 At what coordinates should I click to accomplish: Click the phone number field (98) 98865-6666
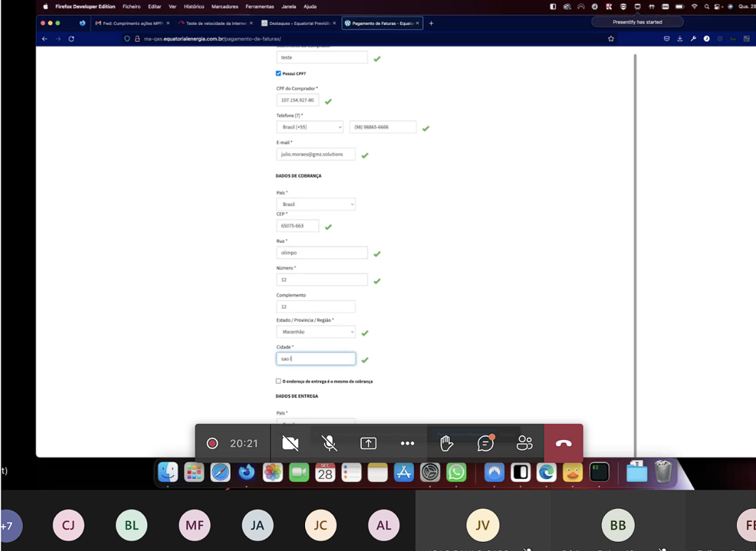coord(383,127)
